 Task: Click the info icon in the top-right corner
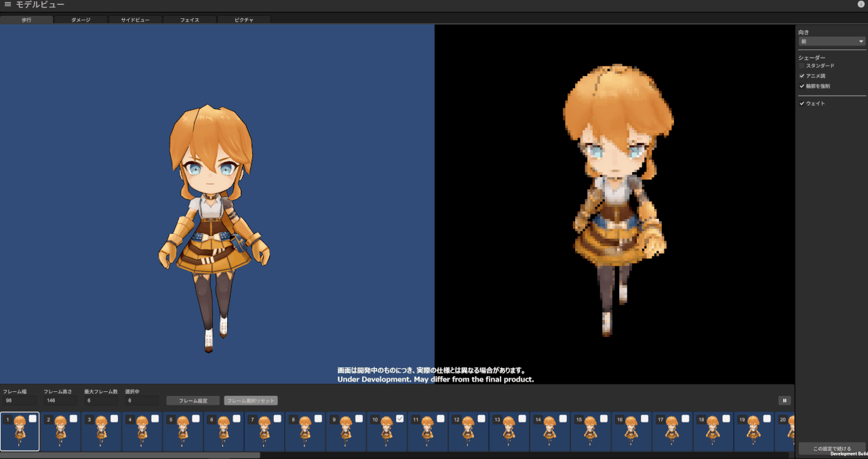862,5
